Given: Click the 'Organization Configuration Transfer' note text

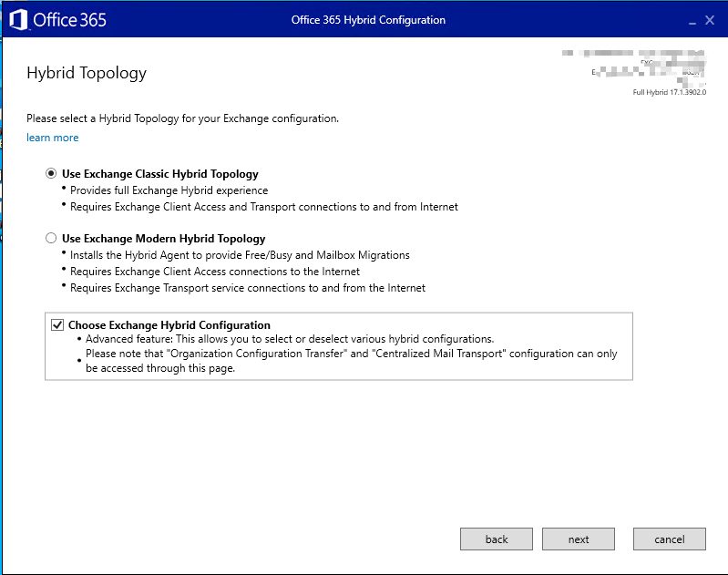Looking at the screenshot, I should tap(352, 361).
